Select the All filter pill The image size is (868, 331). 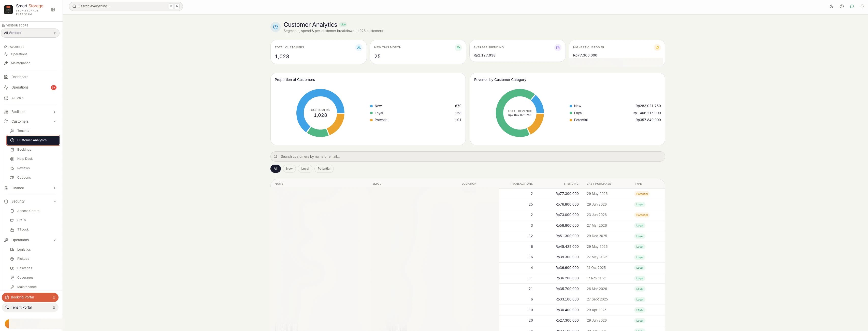(275, 168)
